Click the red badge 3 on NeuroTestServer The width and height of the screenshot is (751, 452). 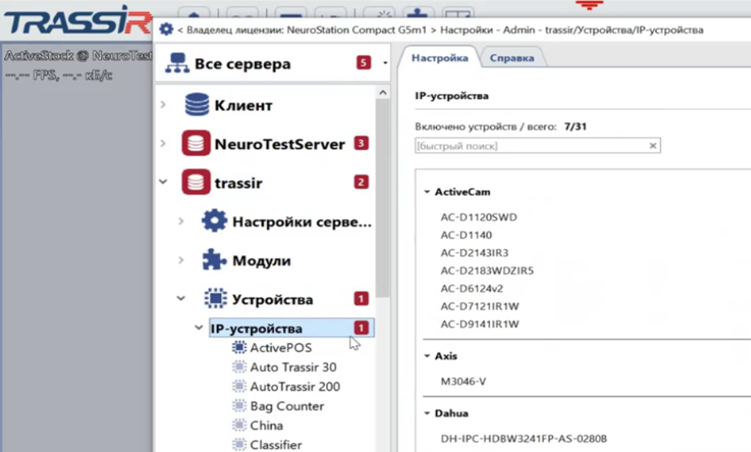[x=361, y=143]
